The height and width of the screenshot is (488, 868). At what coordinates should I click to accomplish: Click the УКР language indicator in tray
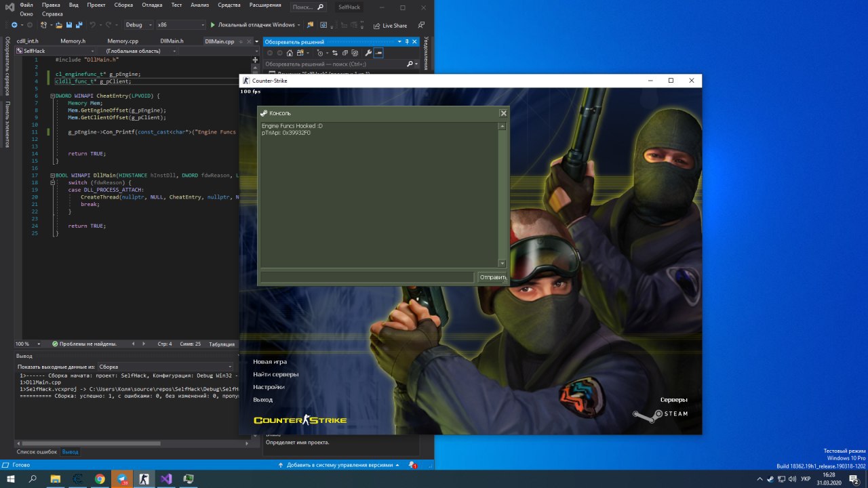click(x=806, y=479)
